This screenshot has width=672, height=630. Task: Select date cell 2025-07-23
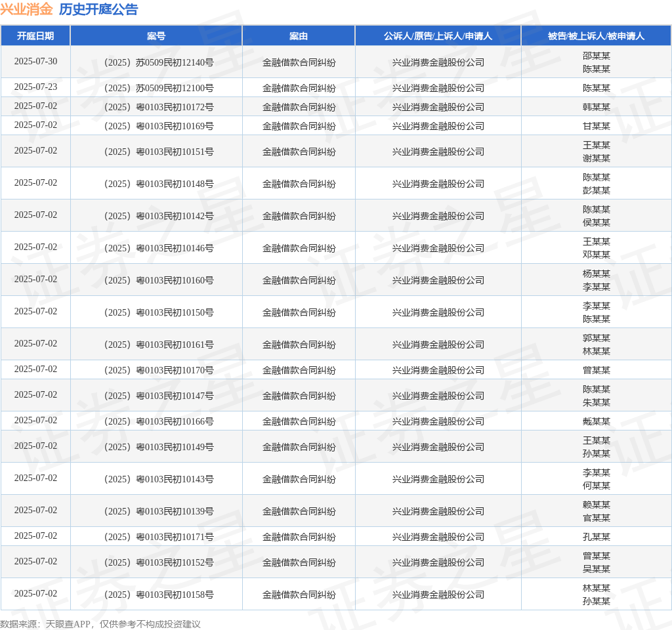pos(35,87)
